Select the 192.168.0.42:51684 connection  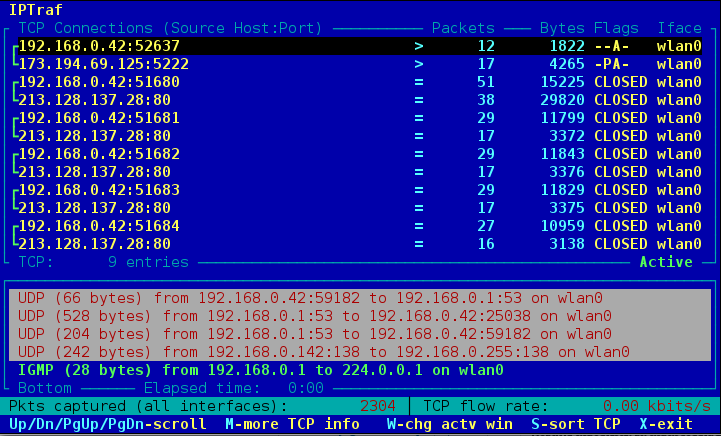pyautogui.click(x=100, y=226)
